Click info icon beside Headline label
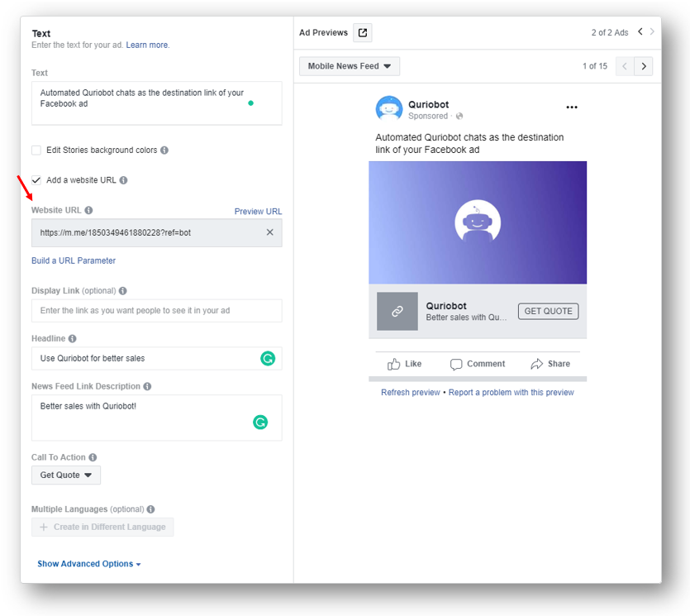This screenshot has height=616, width=690. (x=73, y=339)
